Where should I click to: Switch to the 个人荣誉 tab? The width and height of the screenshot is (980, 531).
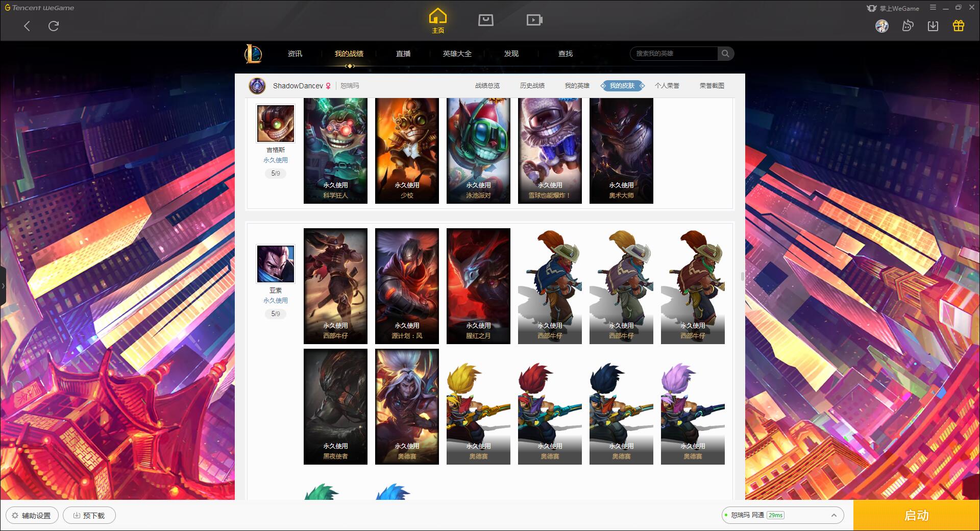pos(667,86)
